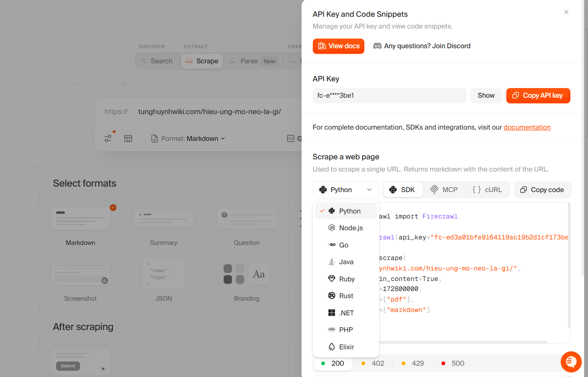Click the Elixir droplet icon
Screen dimensions: 588x377
coord(332,347)
